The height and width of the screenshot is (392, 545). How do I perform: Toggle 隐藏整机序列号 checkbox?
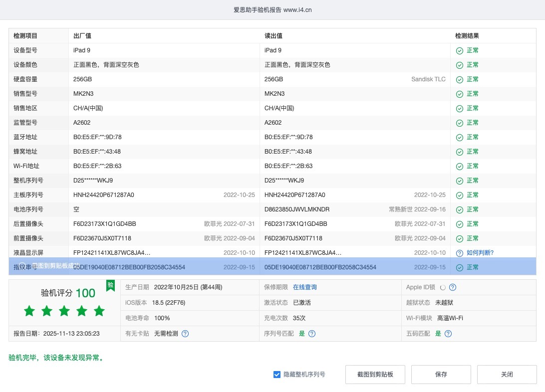277,374
